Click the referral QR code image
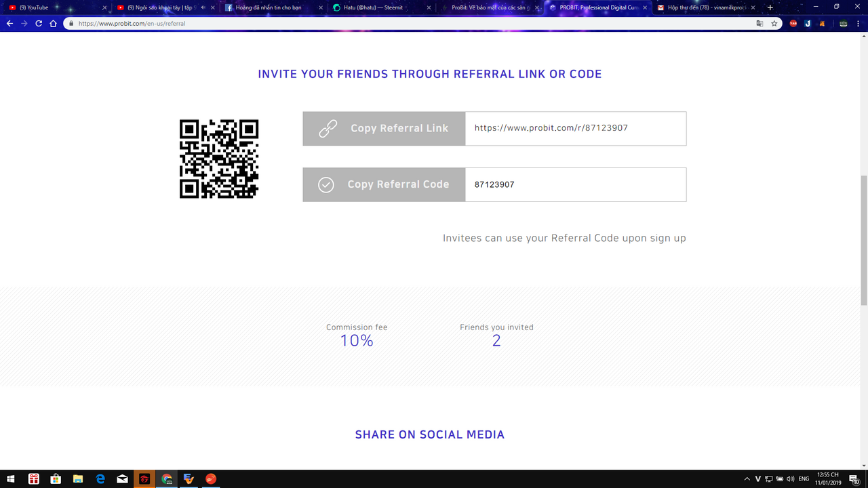868x488 pixels. tap(219, 159)
